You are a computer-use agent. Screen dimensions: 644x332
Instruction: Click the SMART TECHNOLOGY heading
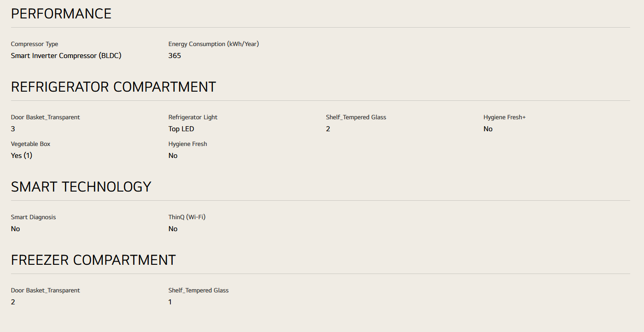81,187
